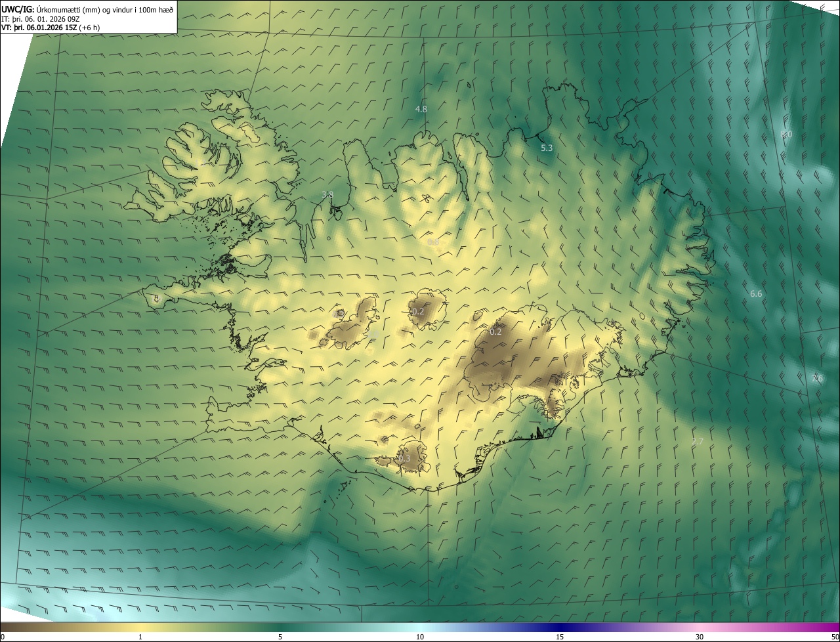The width and height of the screenshot is (840, 642).
Task: Click the 6.6 value label off the east coast
Action: 756,293
